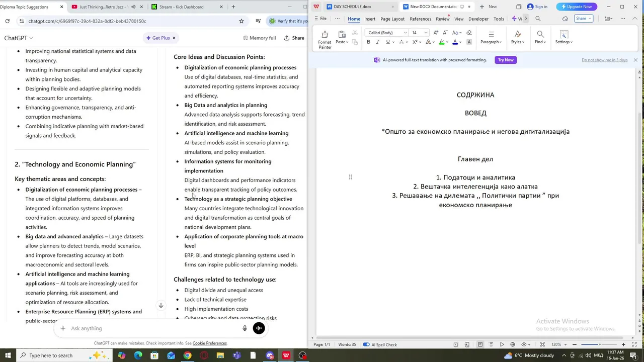This screenshot has width=644, height=362.
Task: Click the Find magnifier icon in ribbon
Action: point(540,34)
